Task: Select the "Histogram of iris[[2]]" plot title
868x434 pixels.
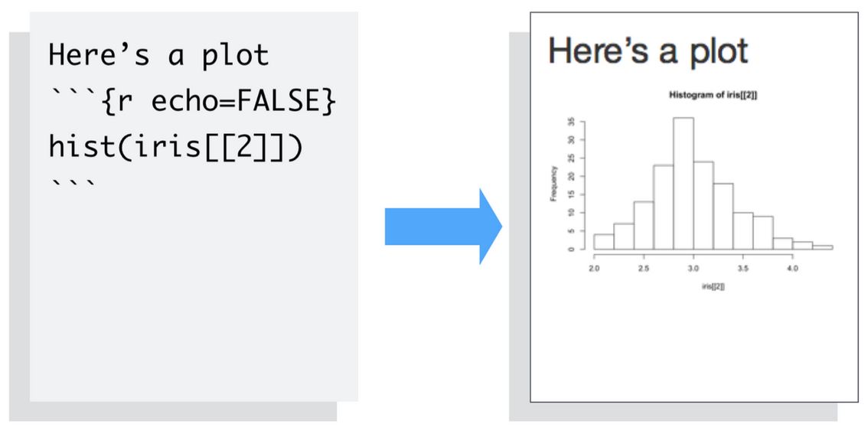Action: point(713,95)
